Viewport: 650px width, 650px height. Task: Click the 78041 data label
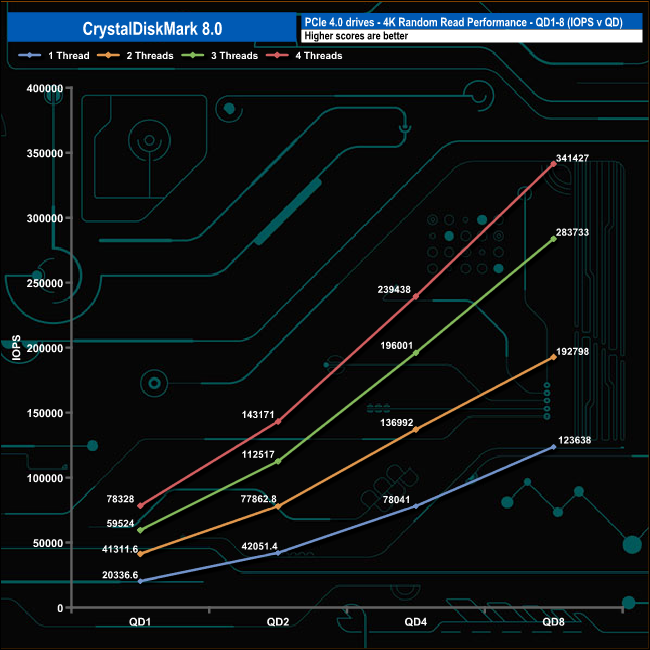tap(396, 500)
